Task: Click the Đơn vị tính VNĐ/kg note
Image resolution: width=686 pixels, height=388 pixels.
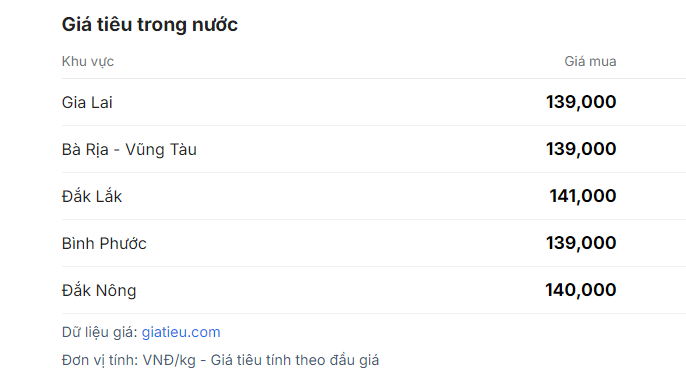Action: [x=129, y=360]
